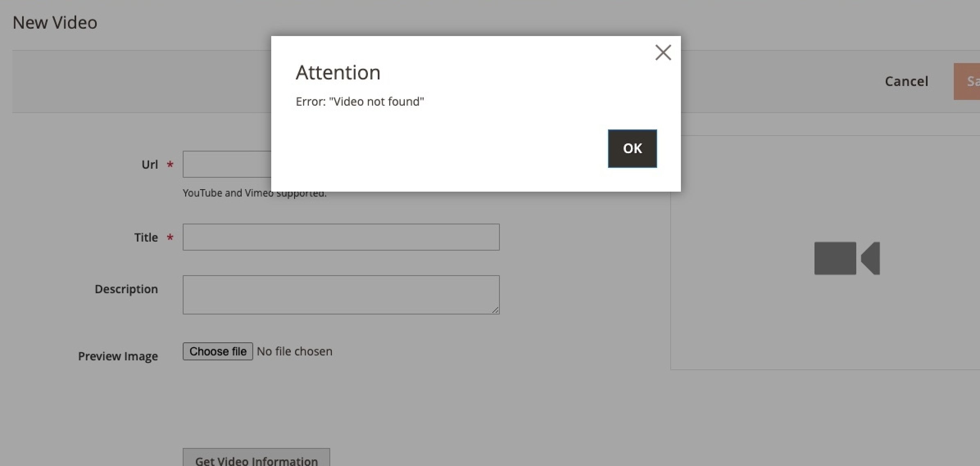Screen dimensions: 980x466
Task: Close the Attention dialog with the X icon
Action: pyautogui.click(x=663, y=52)
